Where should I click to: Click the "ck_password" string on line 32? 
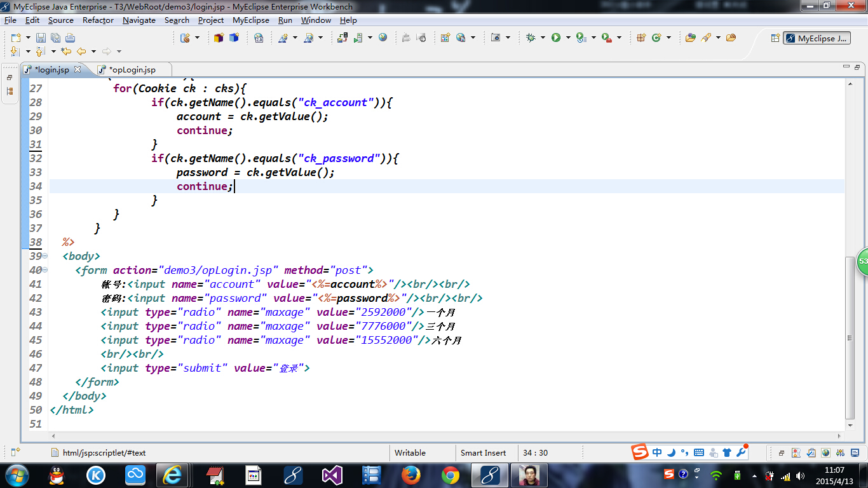click(x=339, y=158)
